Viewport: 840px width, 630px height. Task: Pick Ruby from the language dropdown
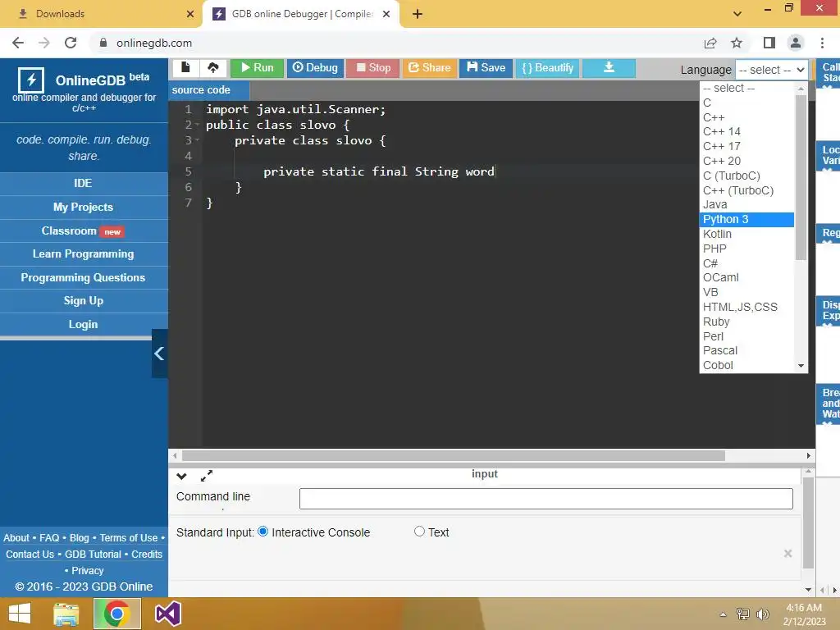(x=746, y=322)
